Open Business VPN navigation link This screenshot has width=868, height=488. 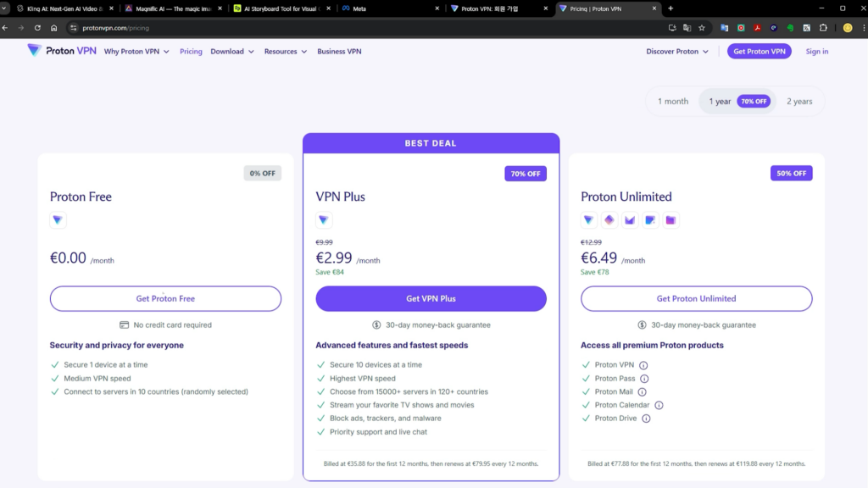tap(339, 52)
